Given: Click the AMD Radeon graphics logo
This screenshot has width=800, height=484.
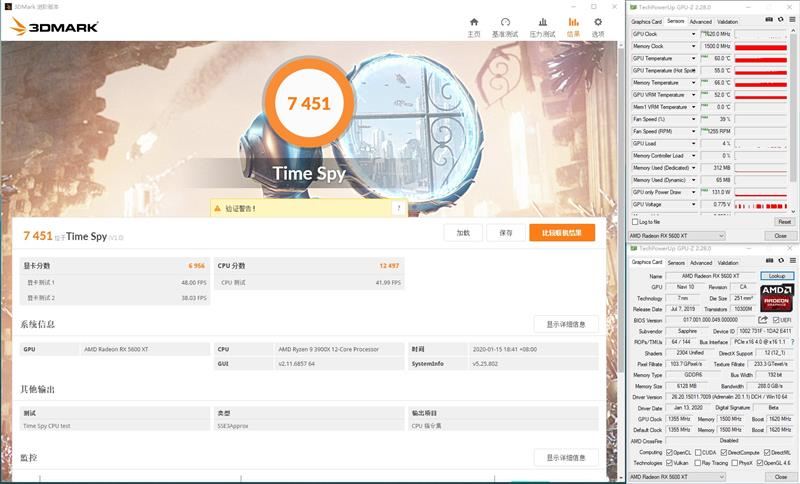Looking at the screenshot, I should coord(777,298).
